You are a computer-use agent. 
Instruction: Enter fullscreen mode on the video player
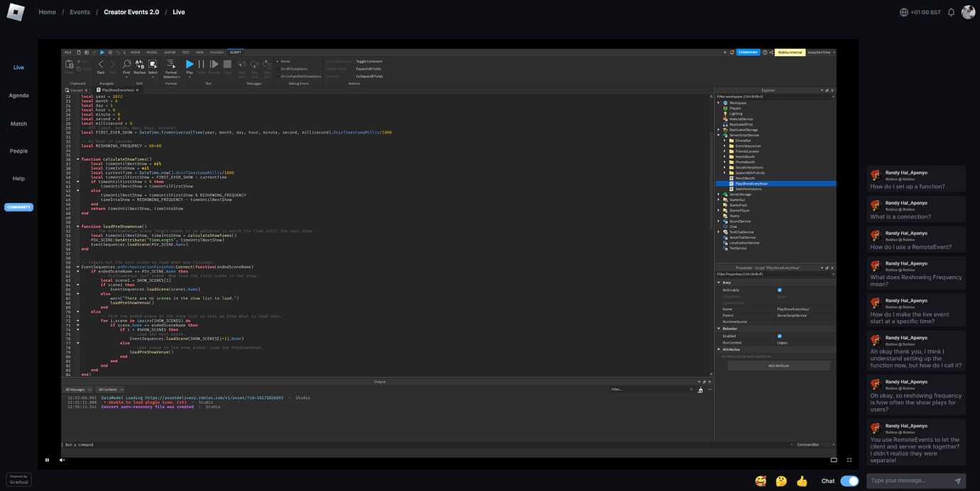[x=849, y=460]
